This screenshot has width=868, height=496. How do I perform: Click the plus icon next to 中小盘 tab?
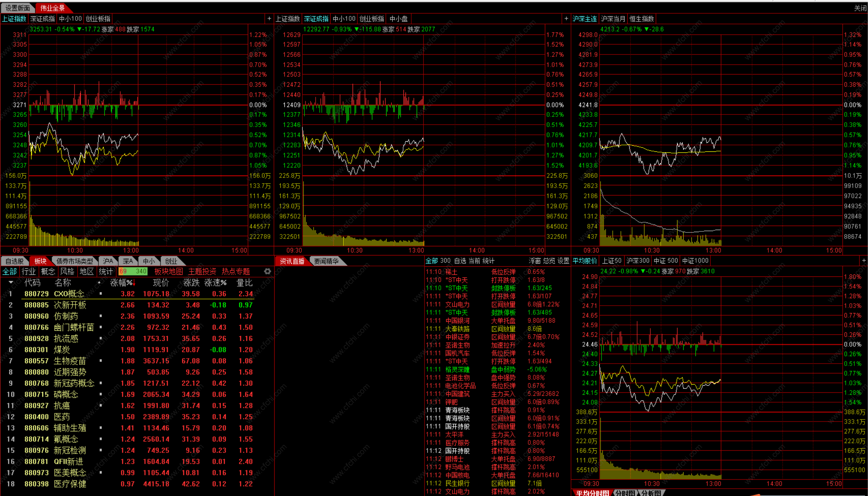pyautogui.click(x=566, y=18)
